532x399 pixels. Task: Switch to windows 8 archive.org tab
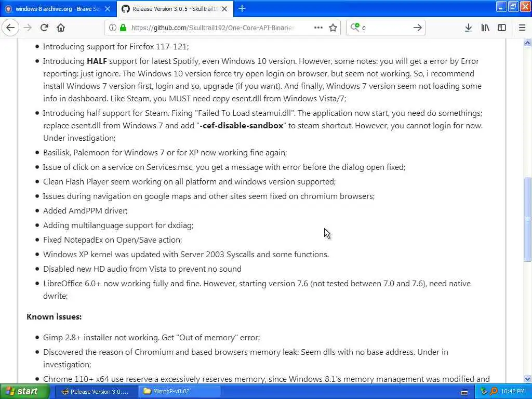click(58, 9)
